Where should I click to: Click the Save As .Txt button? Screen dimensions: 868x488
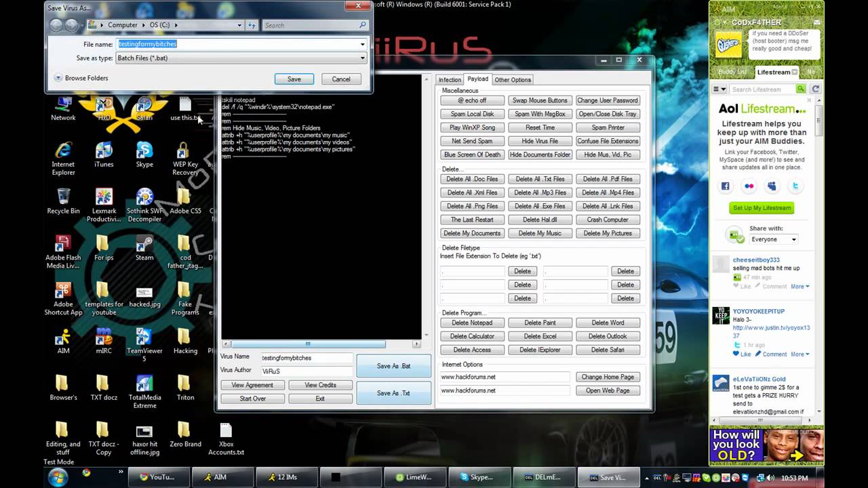pos(393,393)
